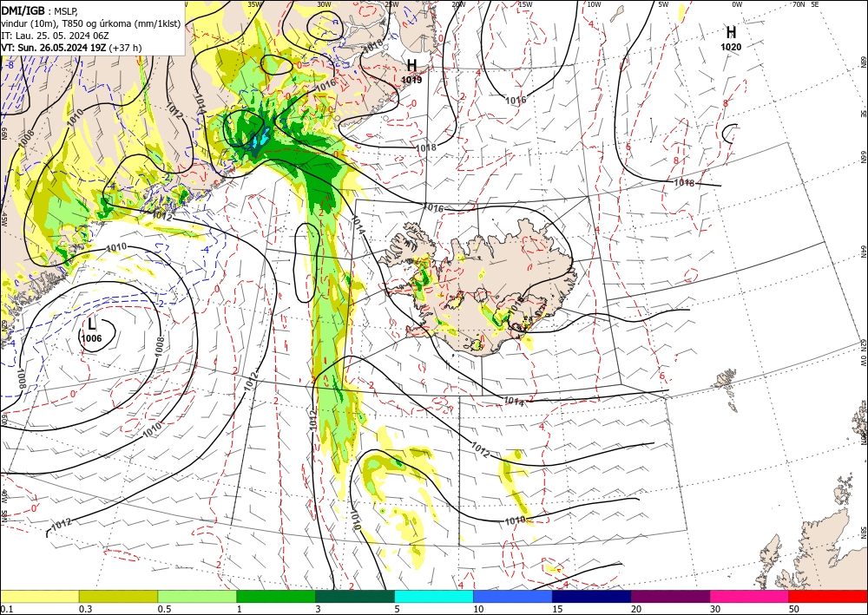Click the olive 0.3–0.5 legend swatch
The height and width of the screenshot is (615, 868).
pyautogui.click(x=118, y=596)
